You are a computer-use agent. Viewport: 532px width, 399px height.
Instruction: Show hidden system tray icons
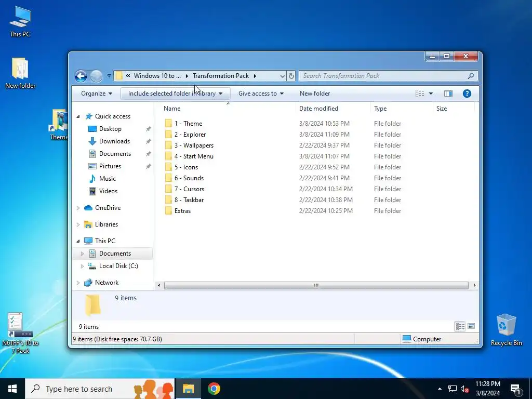[x=440, y=389]
